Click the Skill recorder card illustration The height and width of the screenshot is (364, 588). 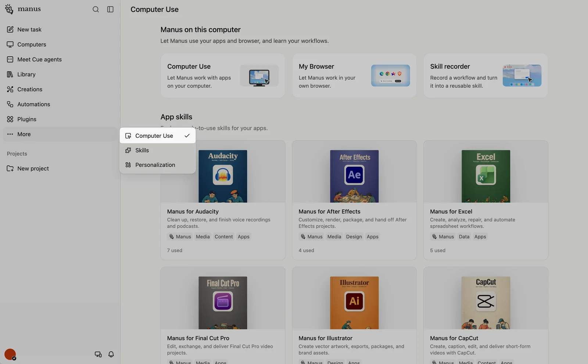522,76
